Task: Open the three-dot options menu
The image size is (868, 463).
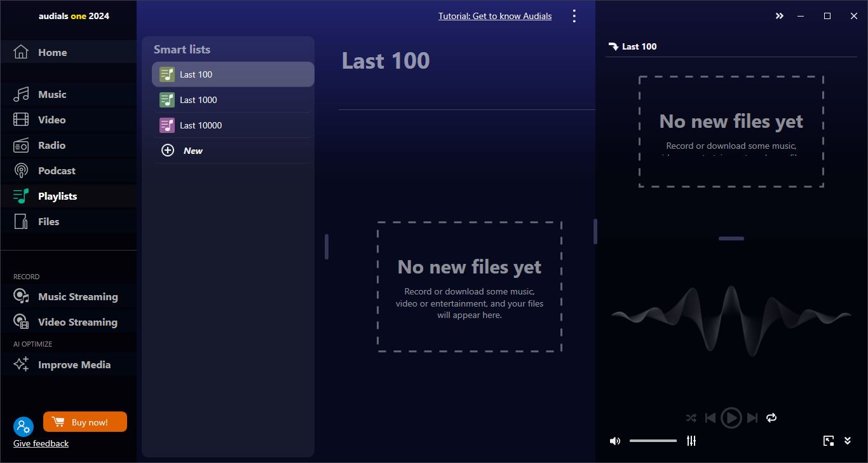Action: (574, 16)
